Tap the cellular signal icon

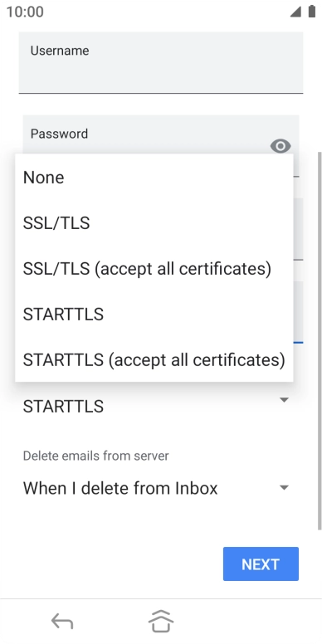click(x=295, y=12)
